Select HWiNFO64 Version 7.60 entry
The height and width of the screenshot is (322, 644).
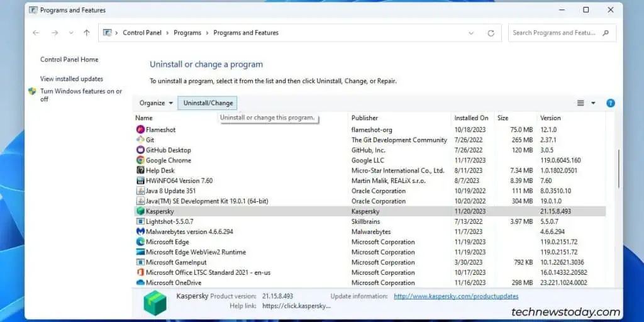click(179, 180)
